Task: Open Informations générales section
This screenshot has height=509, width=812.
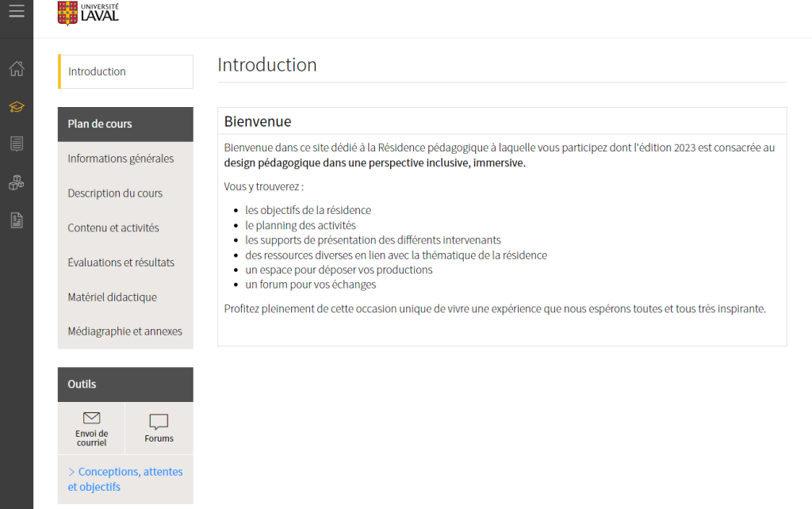Action: pyautogui.click(x=121, y=159)
